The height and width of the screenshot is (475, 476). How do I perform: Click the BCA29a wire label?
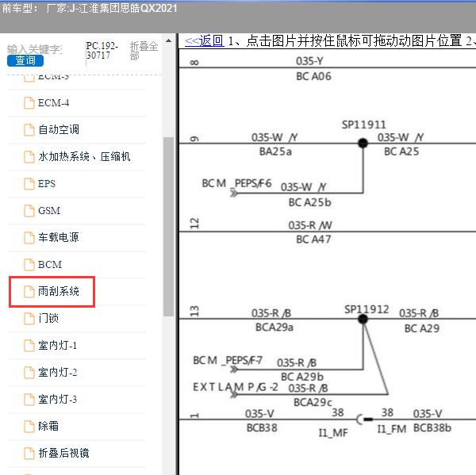[x=274, y=328]
